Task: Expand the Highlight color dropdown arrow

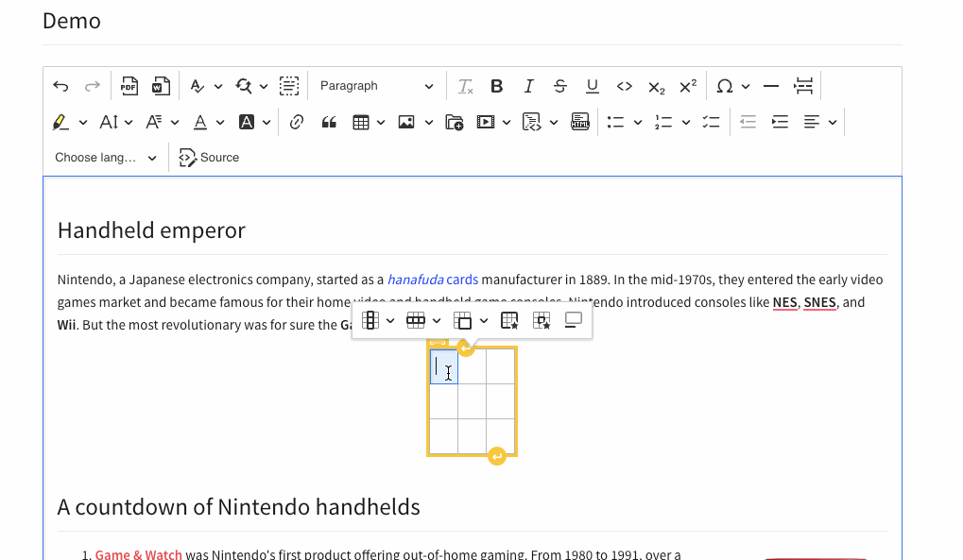Action: pyautogui.click(x=83, y=122)
